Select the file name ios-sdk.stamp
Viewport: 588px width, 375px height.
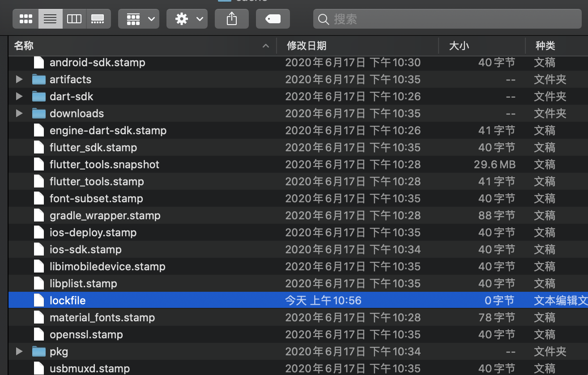85,249
